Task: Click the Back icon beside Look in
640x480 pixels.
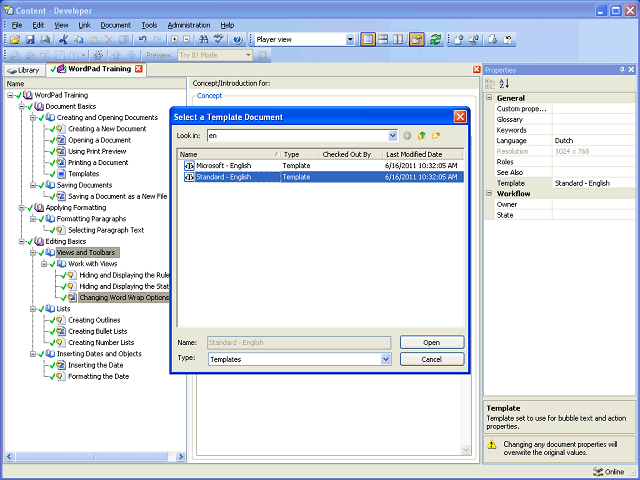Action: 407,136
